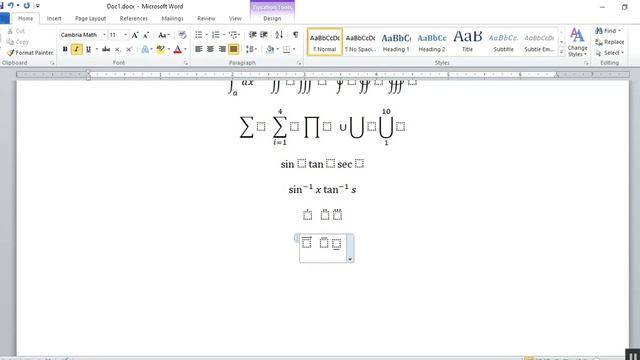Decrease the paragraph indent
Image resolution: width=640 pixels, height=360 pixels.
coord(253,35)
